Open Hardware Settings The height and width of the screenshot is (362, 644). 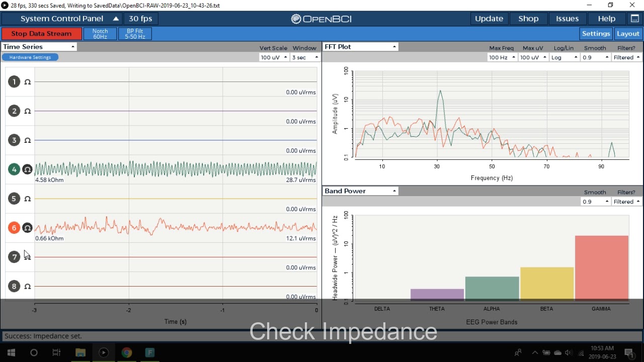point(30,57)
